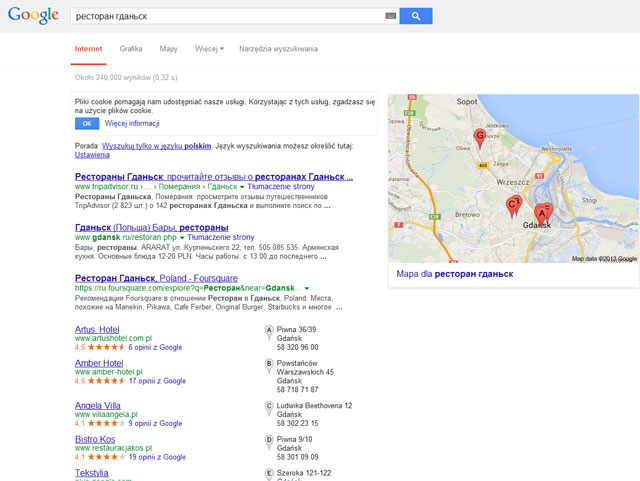Click www.villaangela.pl URL text
This screenshot has height=481, width=640.
coord(106,414)
